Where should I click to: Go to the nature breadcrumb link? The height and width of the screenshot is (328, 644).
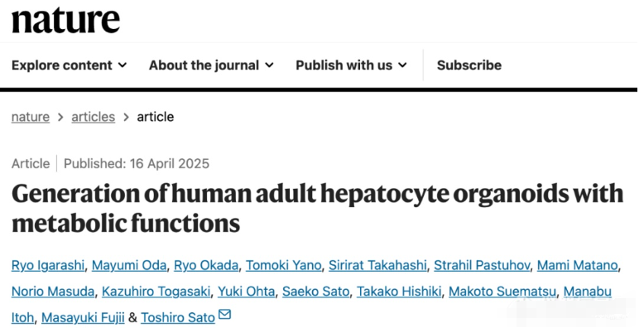point(31,117)
